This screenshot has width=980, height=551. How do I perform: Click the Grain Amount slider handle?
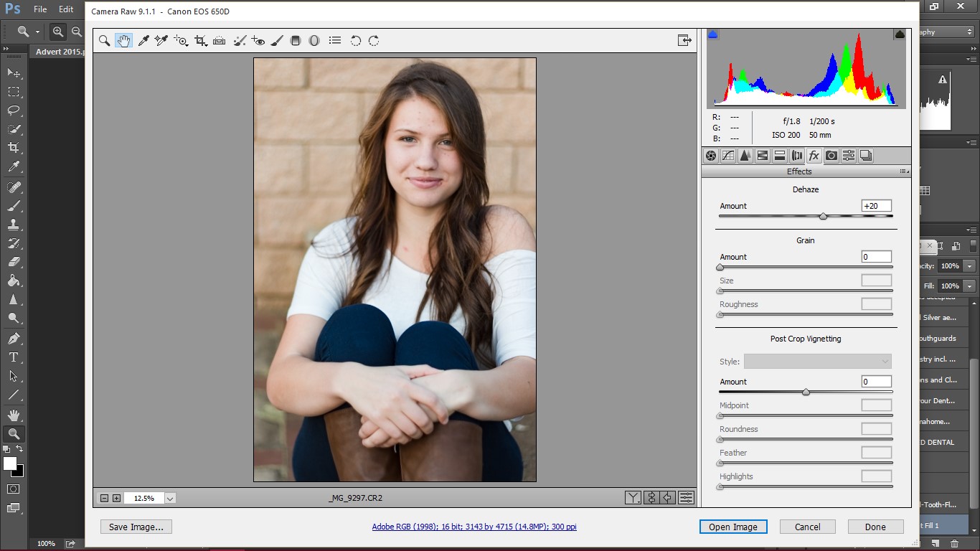(x=720, y=267)
